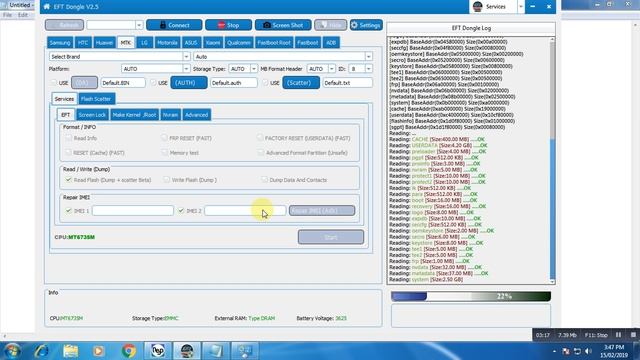Click the Repair IMEI (Auto) button
Image resolution: width=640 pixels, height=360 pixels.
coord(322,211)
